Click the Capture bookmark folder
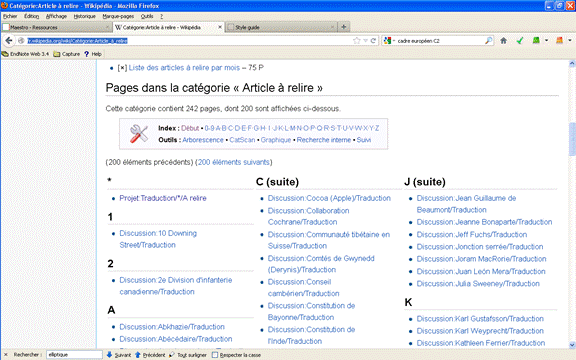The image size is (576, 360). click(66, 54)
